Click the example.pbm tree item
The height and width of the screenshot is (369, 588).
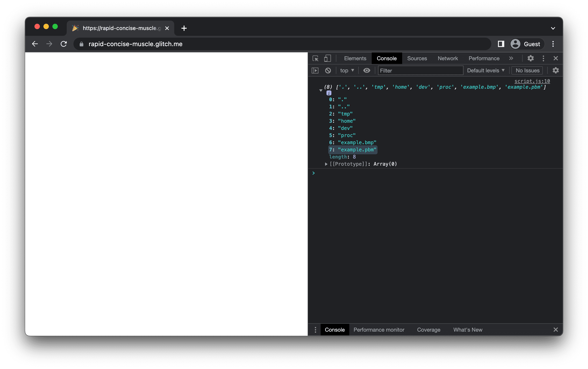tap(357, 149)
